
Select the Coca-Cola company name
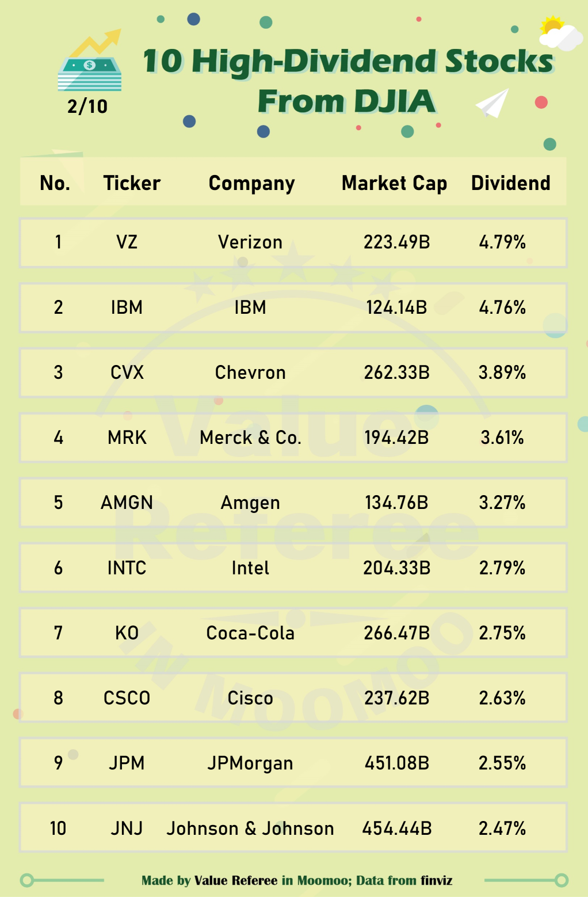click(x=250, y=633)
